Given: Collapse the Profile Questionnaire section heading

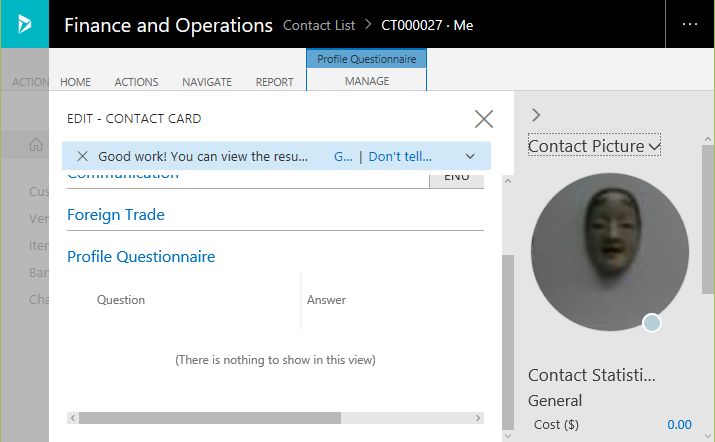Looking at the screenshot, I should coord(141,256).
